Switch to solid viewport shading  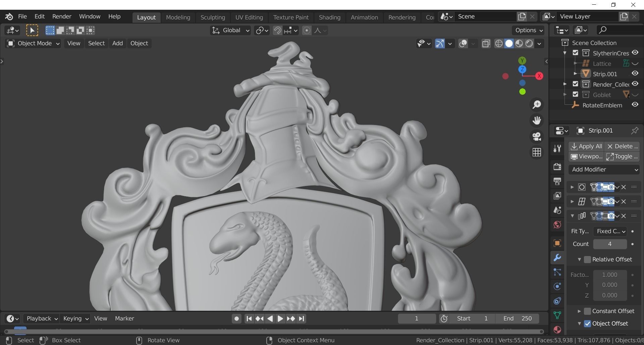(x=509, y=44)
